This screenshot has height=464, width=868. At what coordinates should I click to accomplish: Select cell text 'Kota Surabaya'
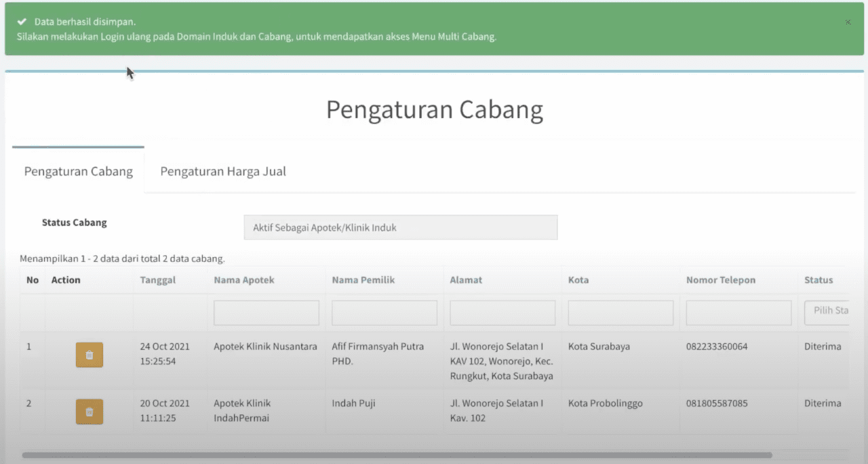tap(599, 347)
